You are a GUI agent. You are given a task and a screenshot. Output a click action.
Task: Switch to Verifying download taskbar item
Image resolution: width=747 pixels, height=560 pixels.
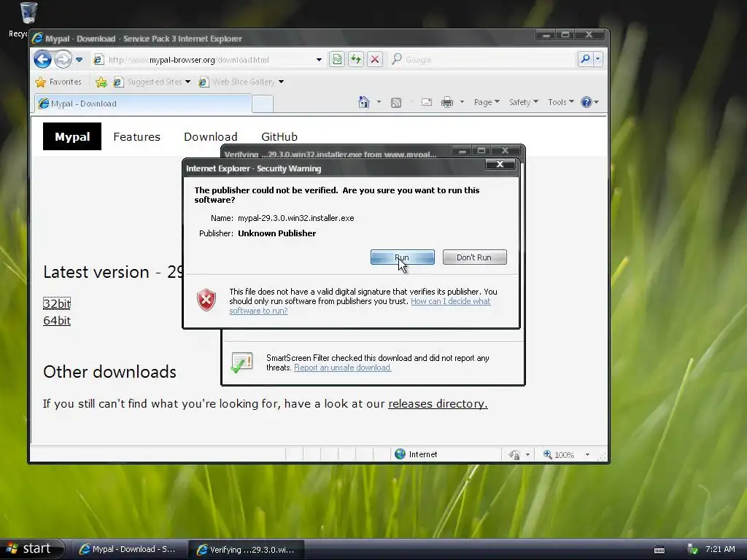click(247, 549)
